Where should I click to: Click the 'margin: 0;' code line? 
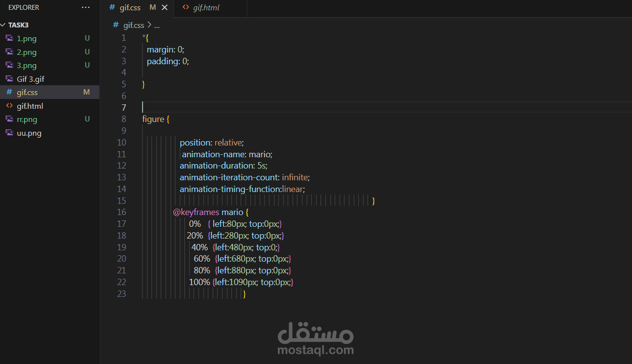point(165,49)
